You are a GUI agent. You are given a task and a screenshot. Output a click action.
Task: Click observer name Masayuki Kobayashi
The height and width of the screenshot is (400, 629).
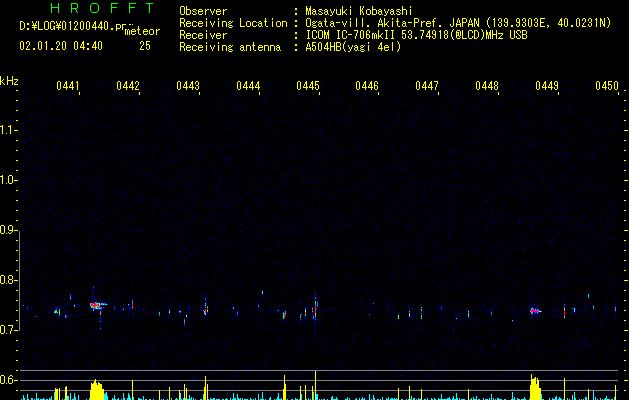(358, 11)
